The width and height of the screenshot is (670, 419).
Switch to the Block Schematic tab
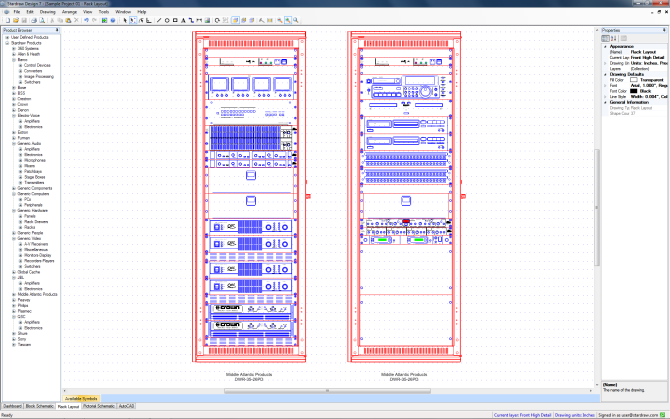click(40, 407)
